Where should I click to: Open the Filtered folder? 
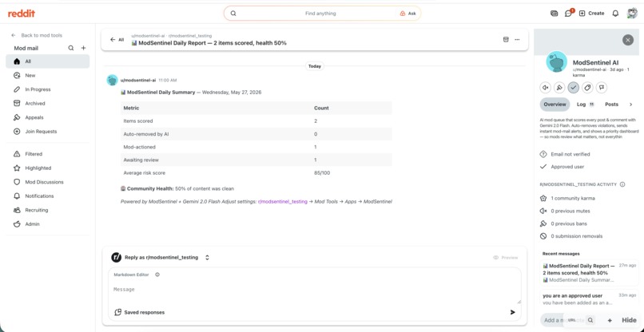tap(48, 154)
